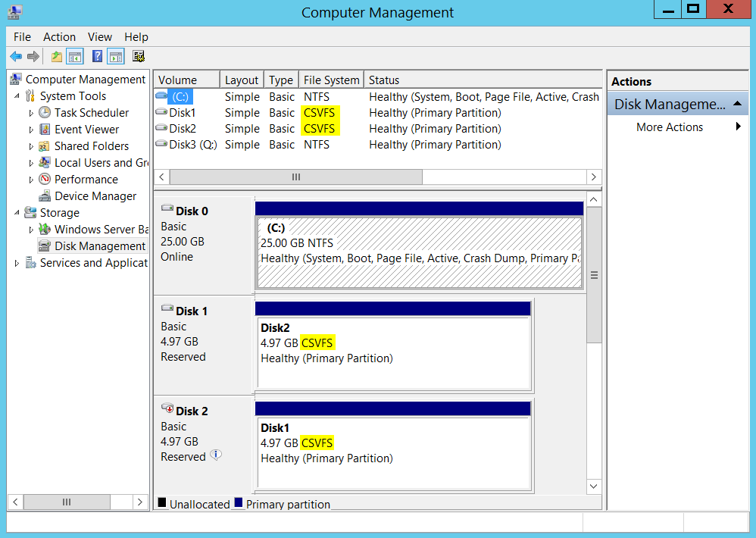Expand Services and Applications node
Image resolution: width=756 pixels, height=538 pixels.
click(x=17, y=263)
